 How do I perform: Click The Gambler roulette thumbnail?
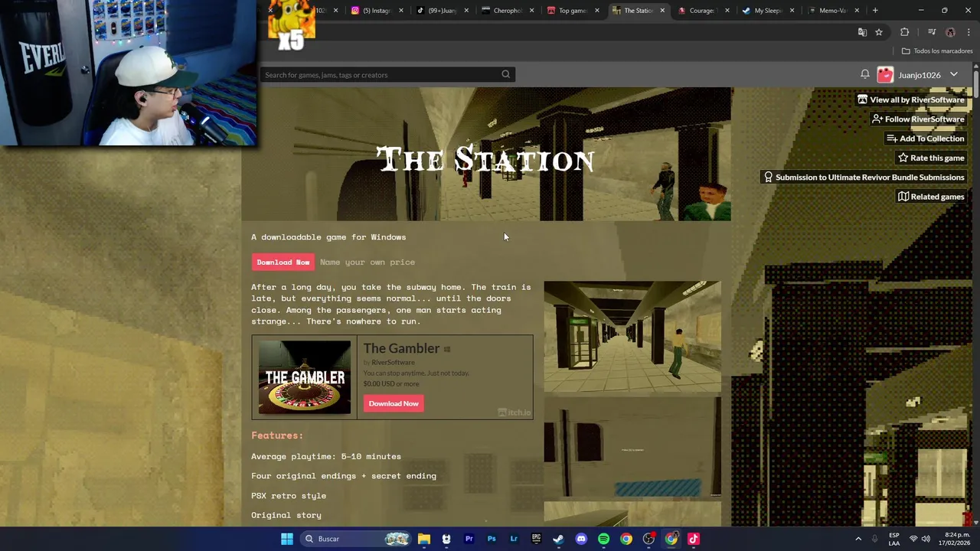pos(305,377)
